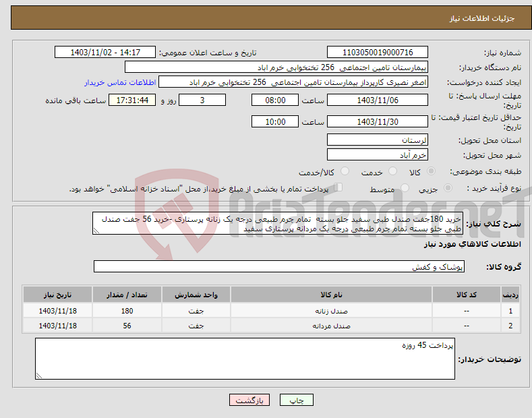The image size is (532, 418).
Task: Click the resize grip of description textarea
Action: click(x=96, y=231)
